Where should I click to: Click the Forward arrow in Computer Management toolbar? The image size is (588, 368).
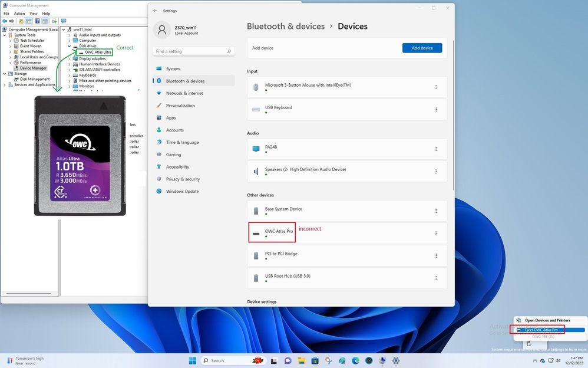[12, 21]
